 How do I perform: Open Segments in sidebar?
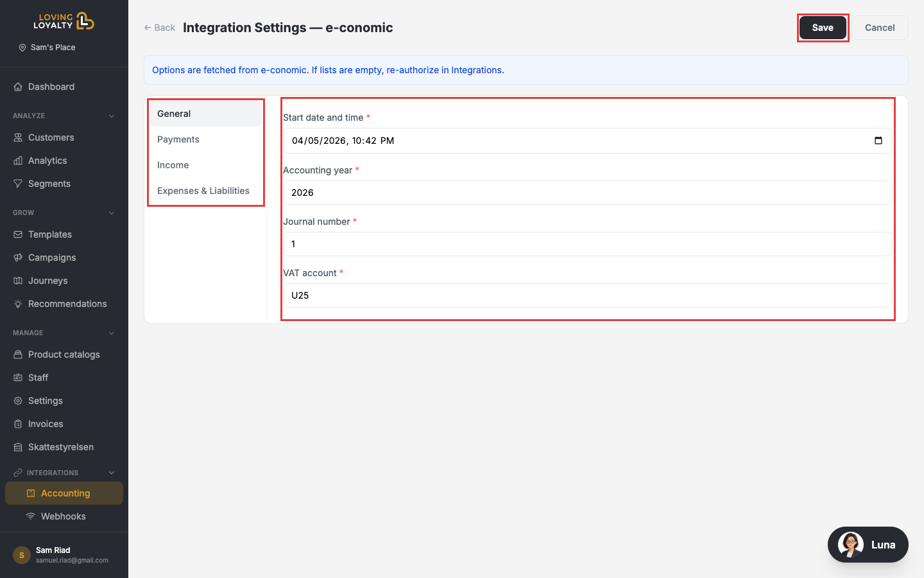click(x=64, y=184)
